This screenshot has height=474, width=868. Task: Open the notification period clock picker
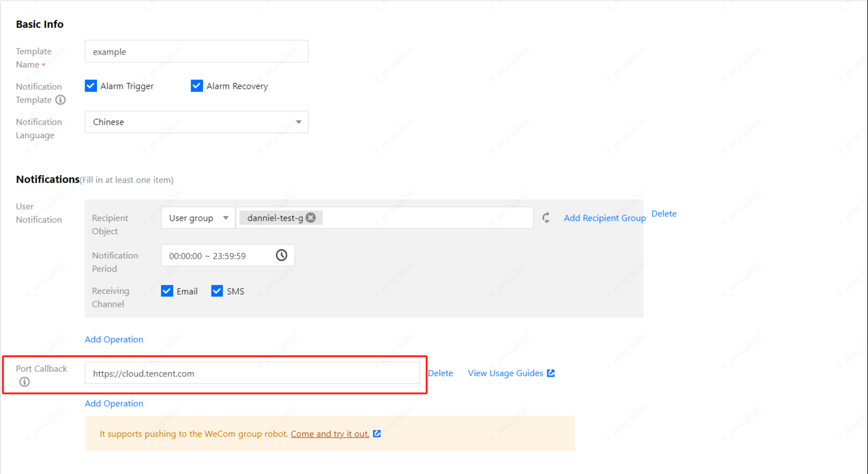(281, 255)
